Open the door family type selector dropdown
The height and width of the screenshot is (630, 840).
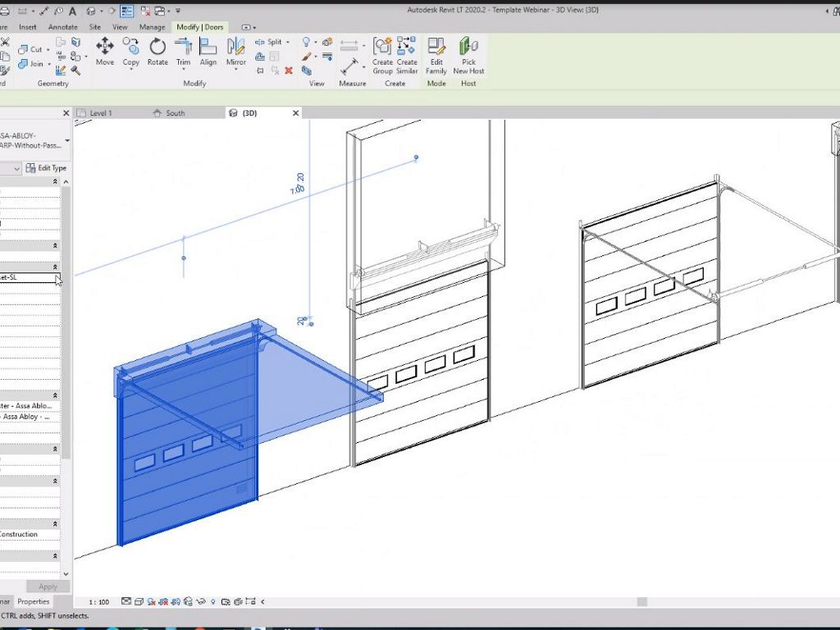pos(67,140)
